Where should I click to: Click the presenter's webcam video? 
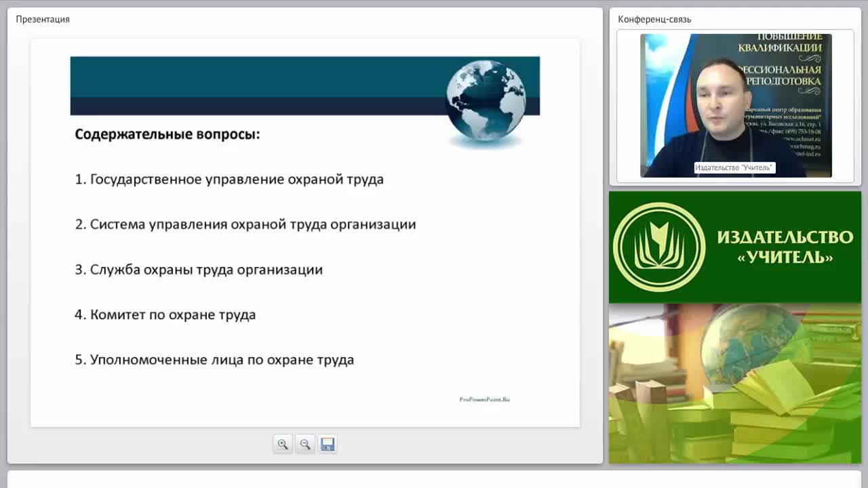click(736, 106)
